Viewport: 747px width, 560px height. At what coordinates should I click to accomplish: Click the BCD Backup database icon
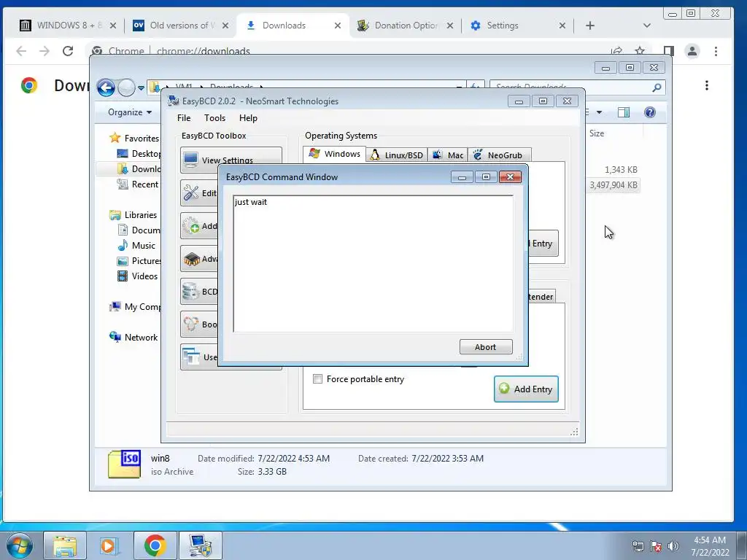(192, 292)
